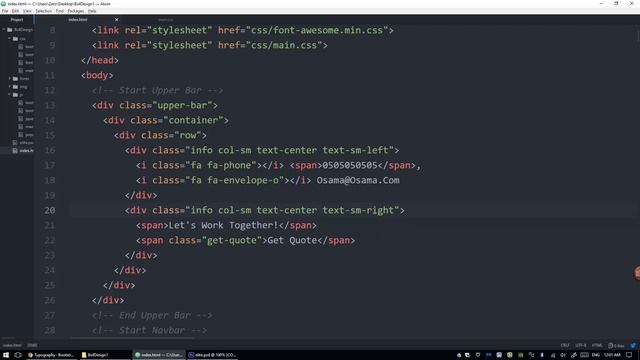Click the 0505050505 phone number text
The width and height of the screenshot is (640, 360).
350,165
